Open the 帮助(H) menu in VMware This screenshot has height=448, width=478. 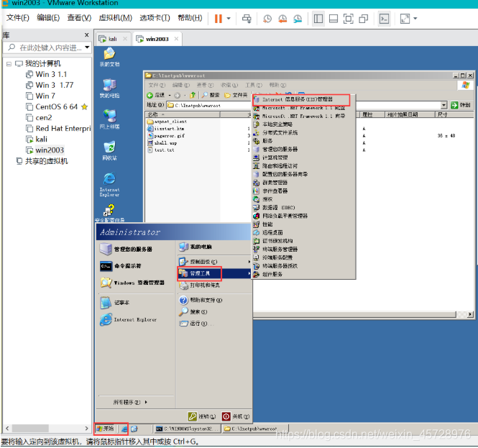coord(190,18)
